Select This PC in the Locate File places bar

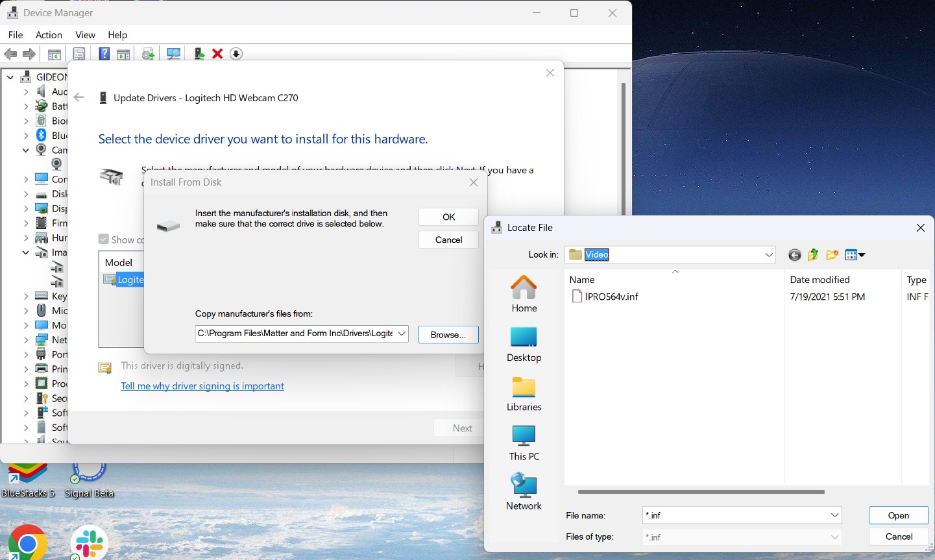click(524, 443)
